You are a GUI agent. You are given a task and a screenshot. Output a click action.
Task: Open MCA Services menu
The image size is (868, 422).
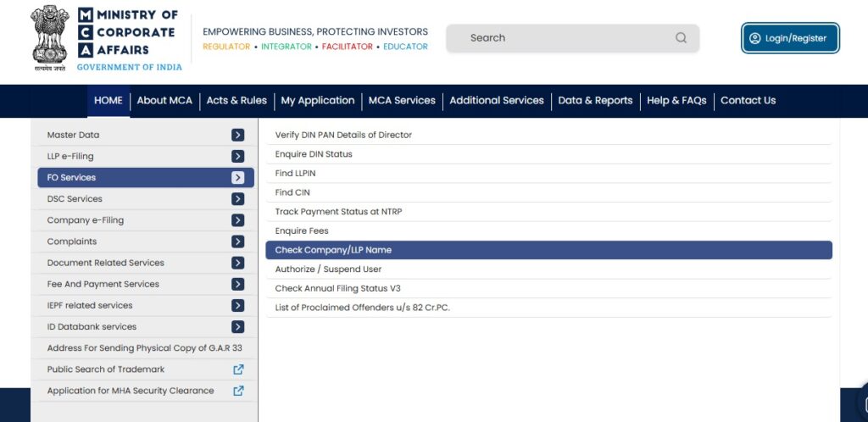point(402,101)
